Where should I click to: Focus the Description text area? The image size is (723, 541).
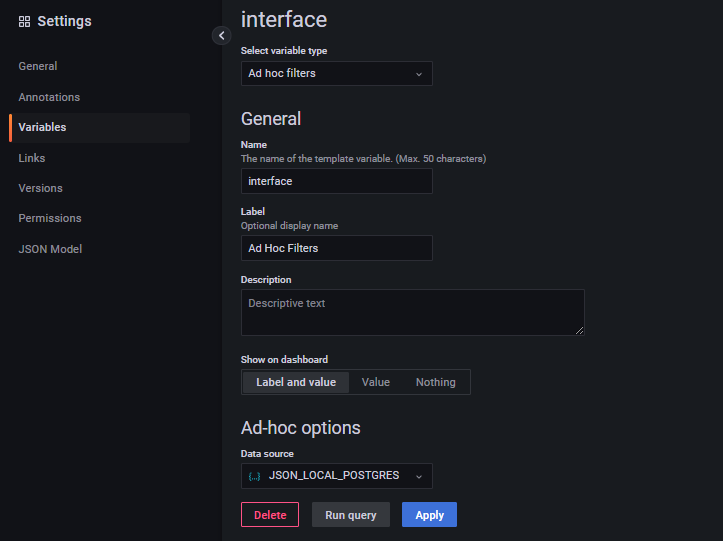pos(412,312)
